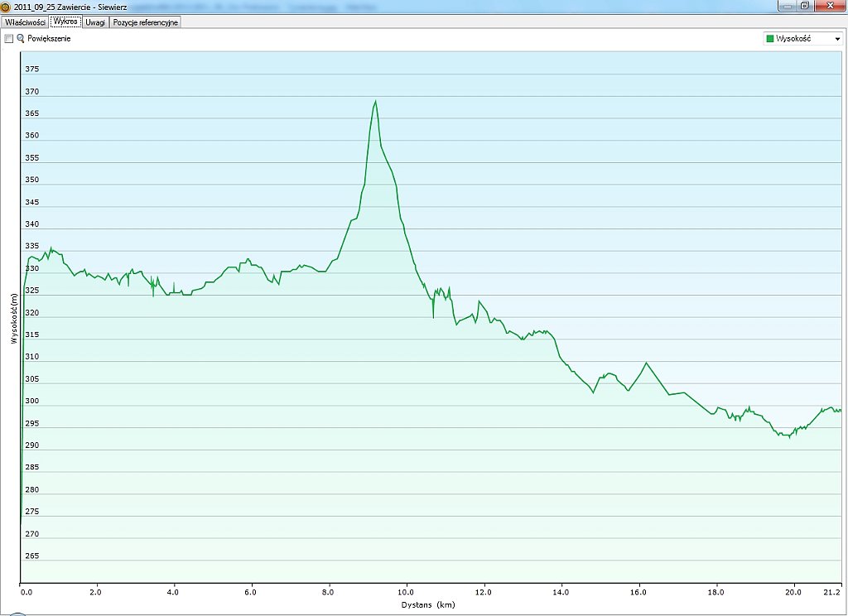
Task: Click the green square icon in the Wysokość selector
Action: [x=770, y=39]
